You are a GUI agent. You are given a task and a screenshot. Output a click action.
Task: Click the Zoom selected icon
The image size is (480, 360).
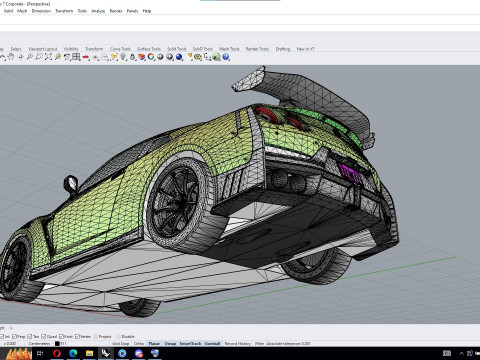[x=58, y=57]
